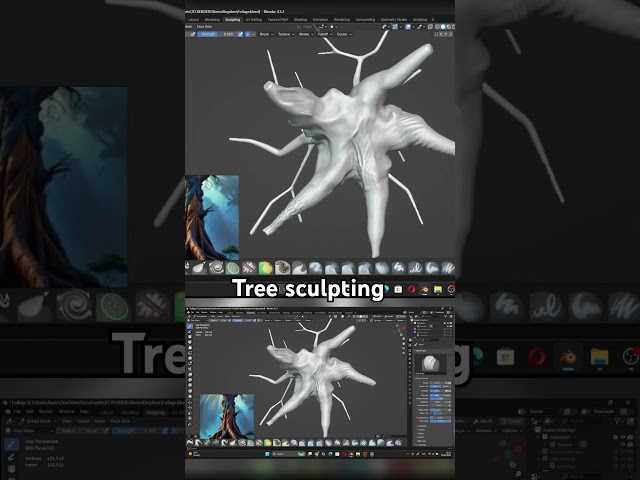Expand the Cursor dropdown
Viewport: 640px width, 480px height.
tap(344, 34)
